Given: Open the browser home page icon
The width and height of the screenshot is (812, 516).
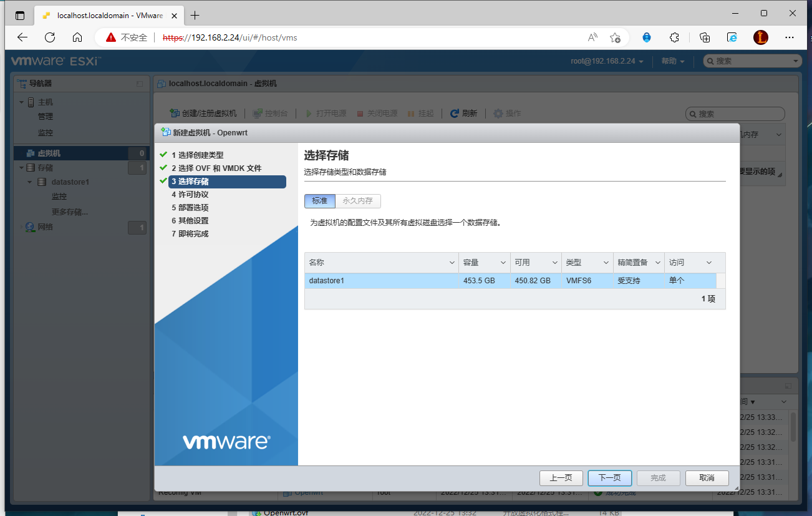Looking at the screenshot, I should point(77,37).
